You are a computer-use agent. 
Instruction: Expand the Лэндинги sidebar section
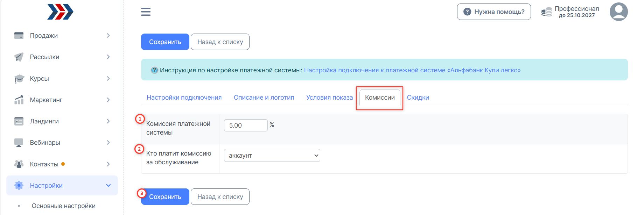click(x=108, y=121)
